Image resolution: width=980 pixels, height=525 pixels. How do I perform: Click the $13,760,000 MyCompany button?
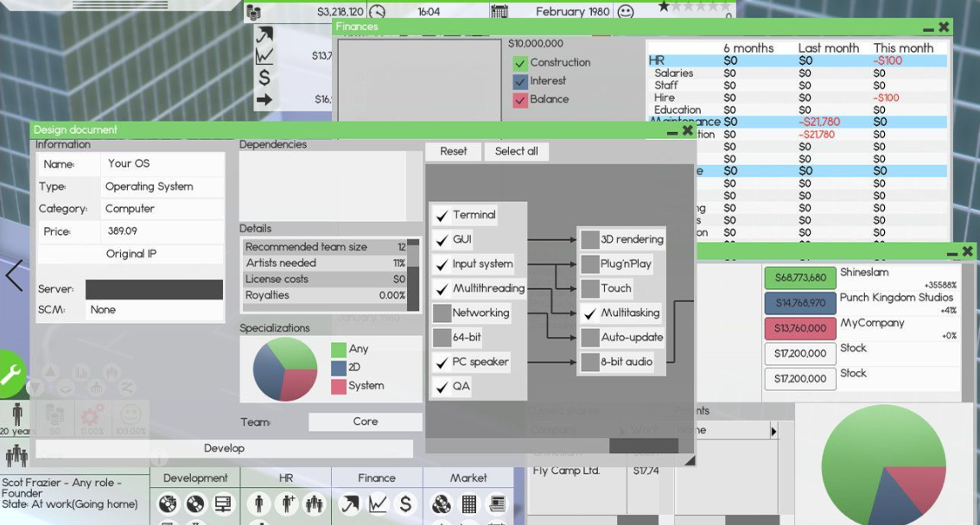coord(800,328)
